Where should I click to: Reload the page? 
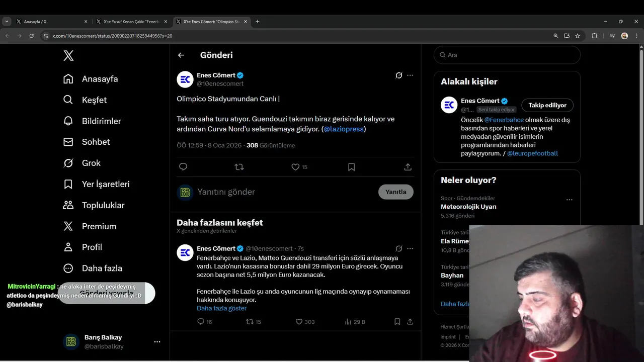[31, 36]
